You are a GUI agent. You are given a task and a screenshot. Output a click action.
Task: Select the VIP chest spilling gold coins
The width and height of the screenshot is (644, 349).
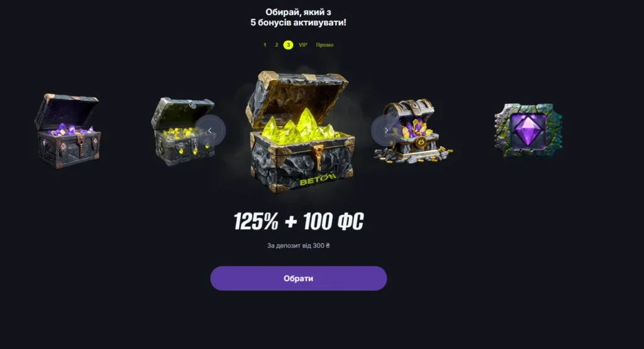[413, 131]
